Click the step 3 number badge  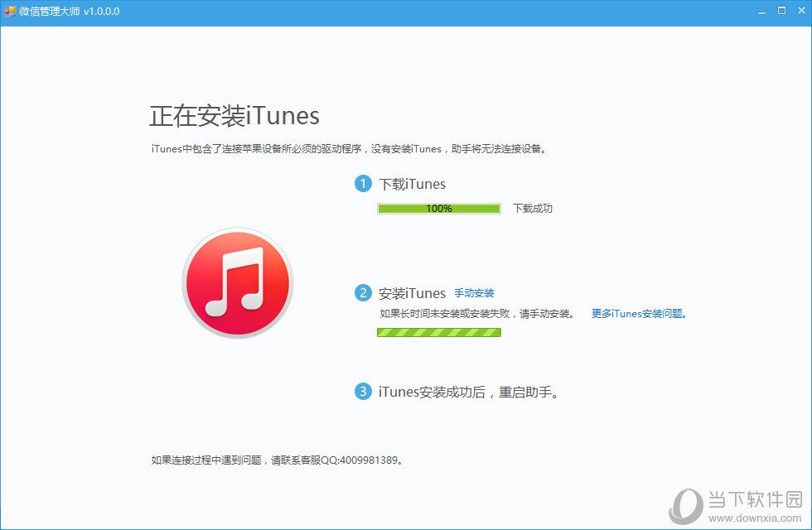coord(363,391)
